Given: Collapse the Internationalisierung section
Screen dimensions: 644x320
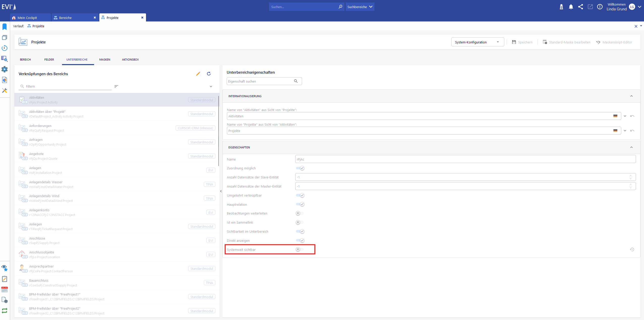Looking at the screenshot, I should [x=631, y=96].
